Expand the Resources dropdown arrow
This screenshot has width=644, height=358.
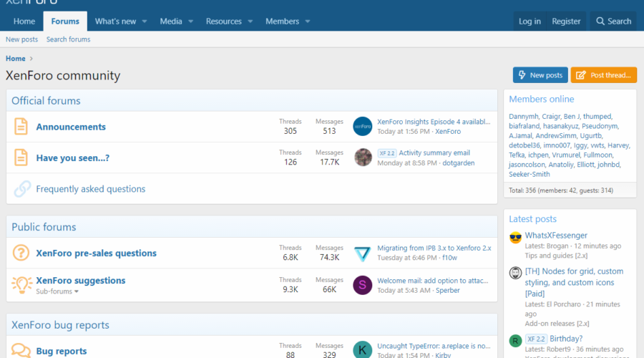250,21
